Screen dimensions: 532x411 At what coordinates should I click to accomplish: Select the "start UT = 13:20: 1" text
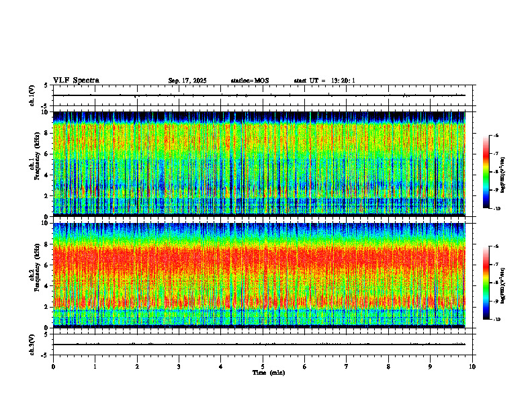324,81
